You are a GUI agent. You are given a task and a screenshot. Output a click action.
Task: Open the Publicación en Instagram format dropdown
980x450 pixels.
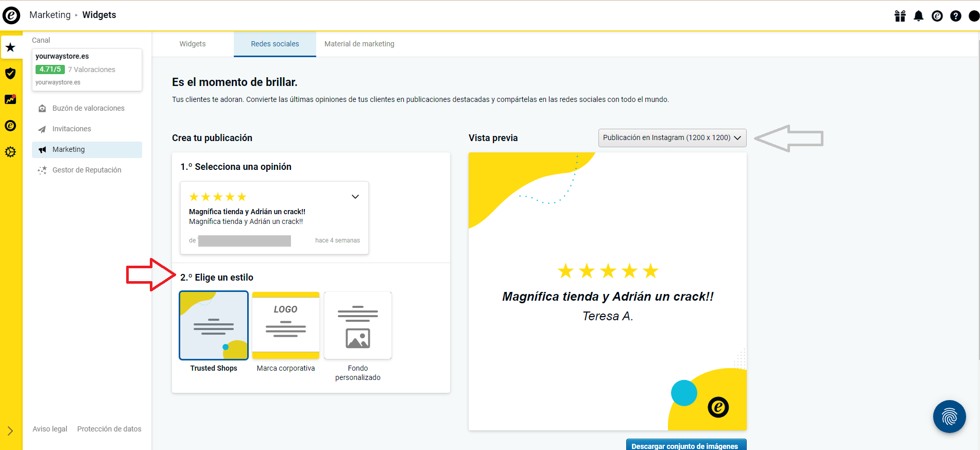point(672,138)
